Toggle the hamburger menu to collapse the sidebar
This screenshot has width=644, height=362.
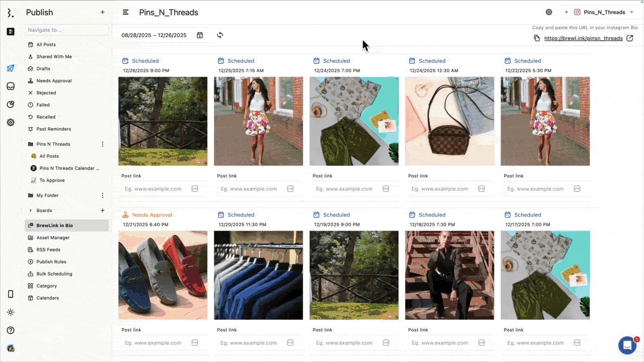point(126,12)
